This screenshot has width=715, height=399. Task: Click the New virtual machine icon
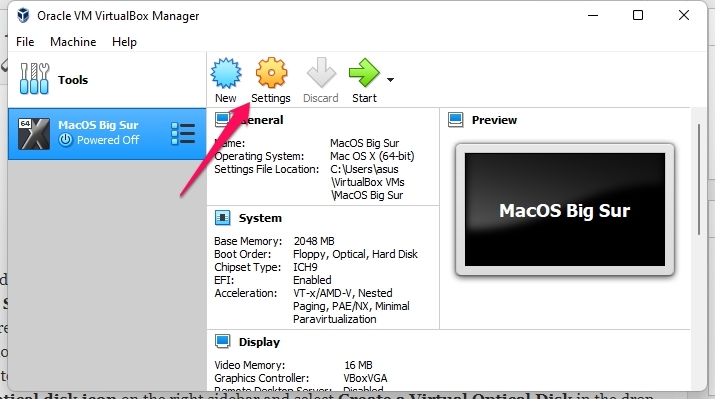point(226,73)
